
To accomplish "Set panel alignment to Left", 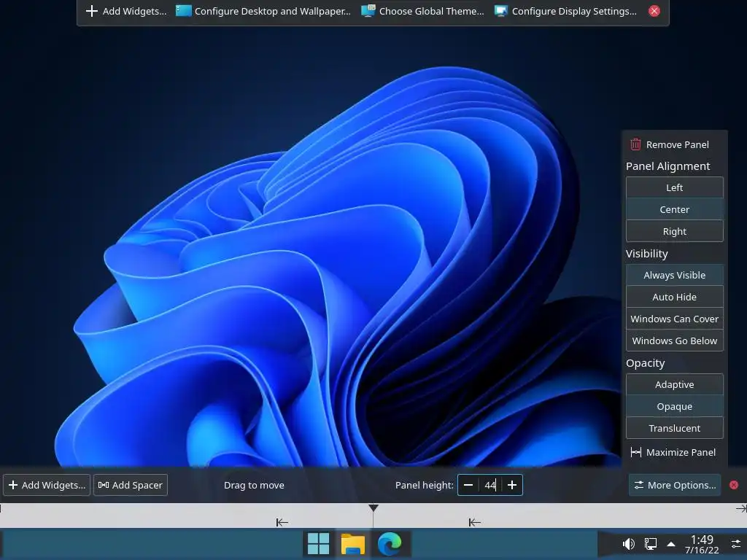I will pyautogui.click(x=674, y=187).
